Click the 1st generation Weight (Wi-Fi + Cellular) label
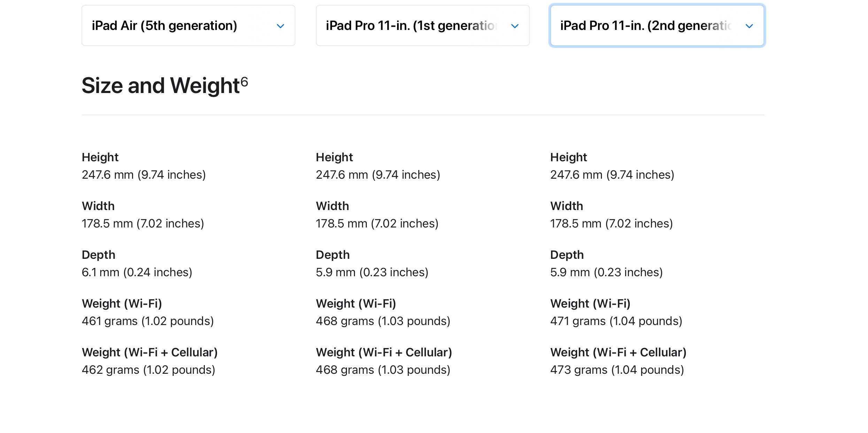 (x=384, y=353)
